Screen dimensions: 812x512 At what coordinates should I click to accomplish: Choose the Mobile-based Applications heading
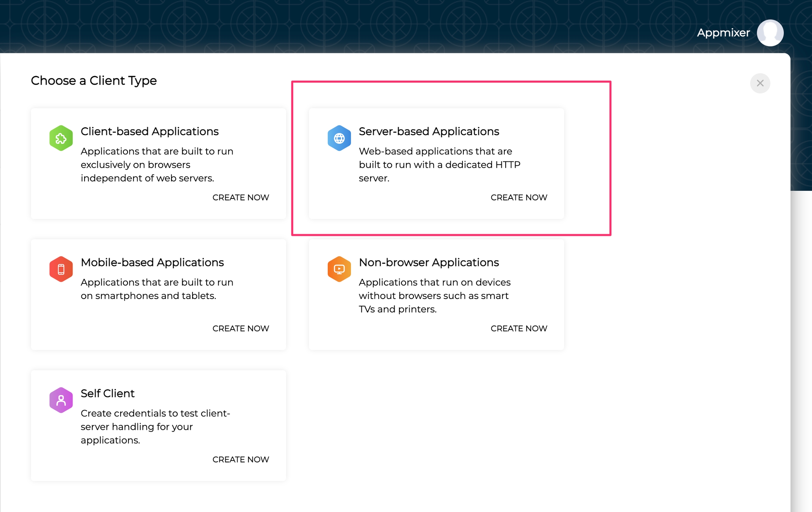pyautogui.click(x=152, y=262)
